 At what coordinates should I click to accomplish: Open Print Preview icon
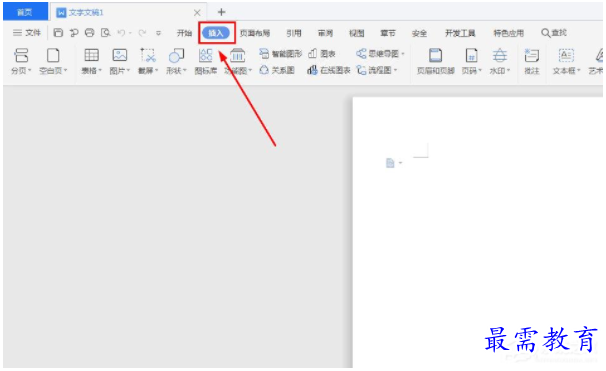pos(106,33)
